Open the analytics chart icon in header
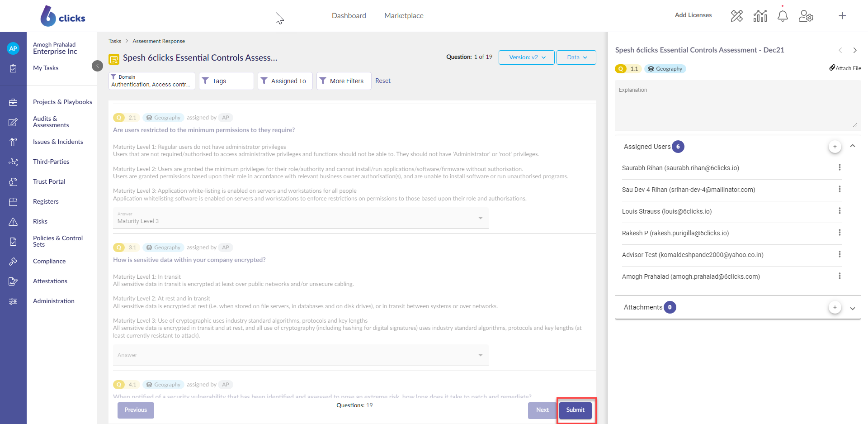 [760, 16]
